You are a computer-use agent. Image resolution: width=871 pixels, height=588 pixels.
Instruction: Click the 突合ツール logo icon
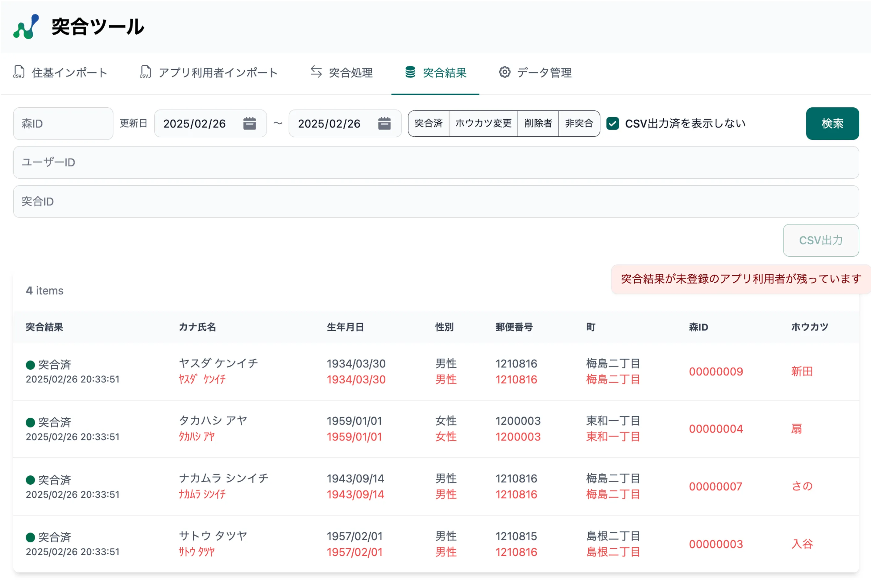tap(26, 27)
